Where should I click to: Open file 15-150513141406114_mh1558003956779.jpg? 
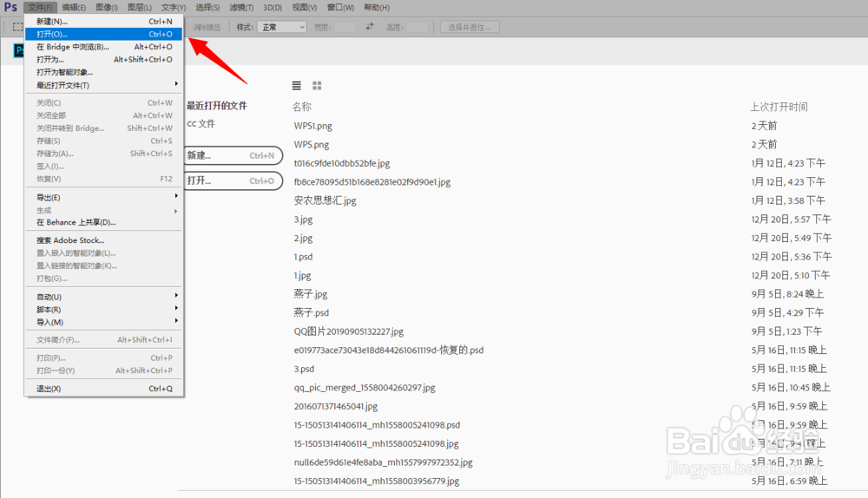377,481
